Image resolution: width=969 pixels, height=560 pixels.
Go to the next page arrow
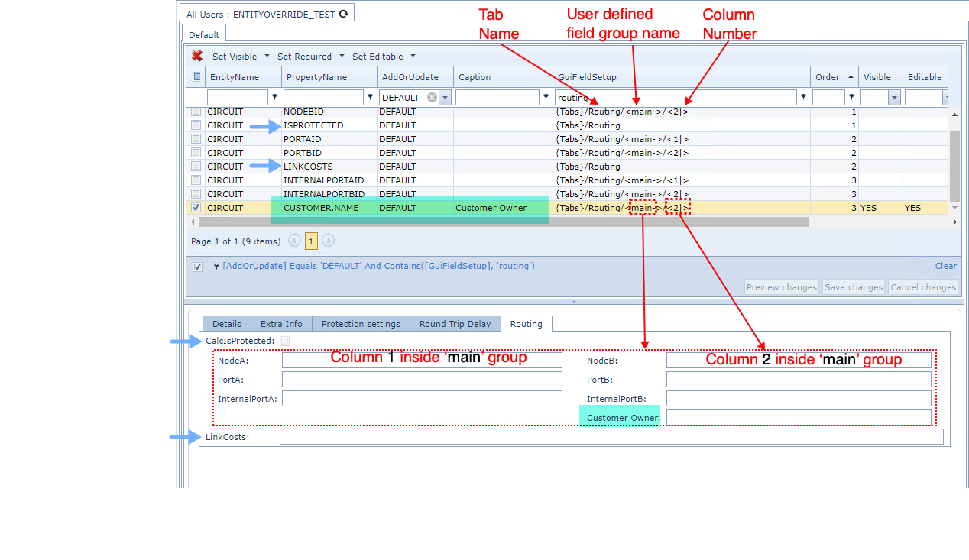point(329,241)
